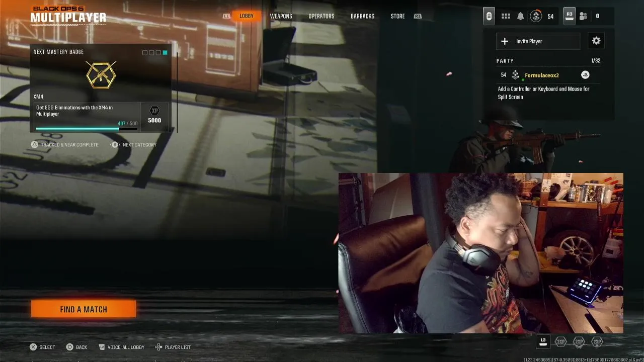Click the XM4 eliminations progress bar
644x362 pixels.
(x=87, y=129)
